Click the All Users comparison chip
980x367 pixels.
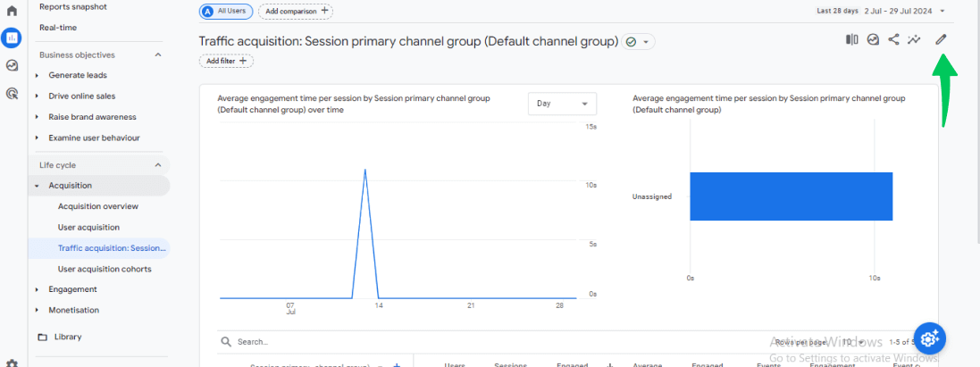(226, 11)
